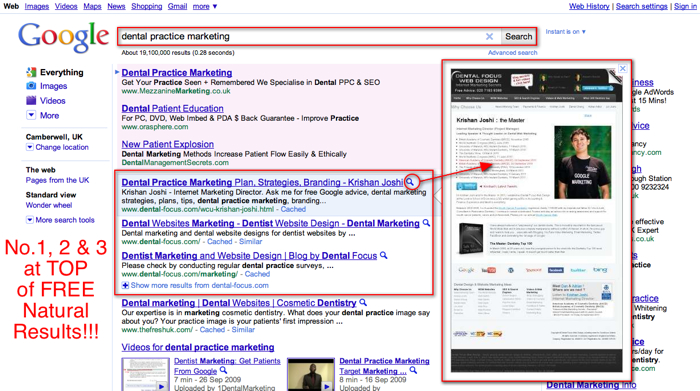Image resolution: width=700 pixels, height=391 pixels.
Task: Click the instant preview page of Krishan Joshi
Action: [537, 220]
